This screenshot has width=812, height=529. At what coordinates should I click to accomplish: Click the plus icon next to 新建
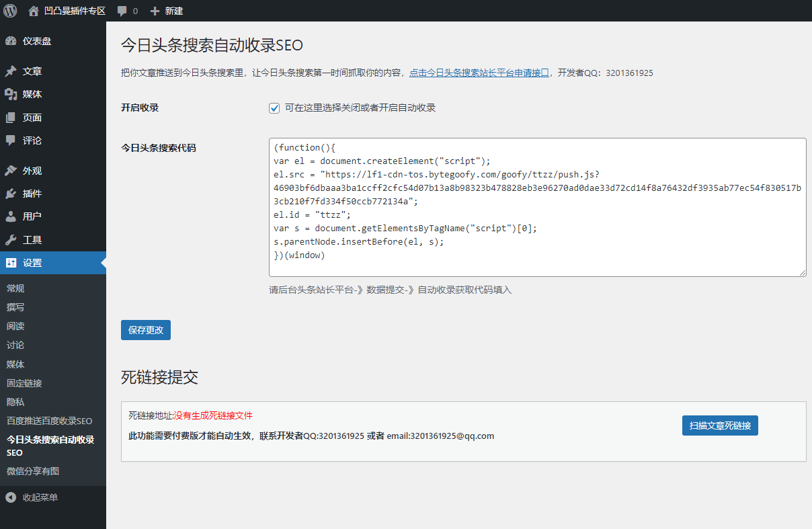pos(155,11)
